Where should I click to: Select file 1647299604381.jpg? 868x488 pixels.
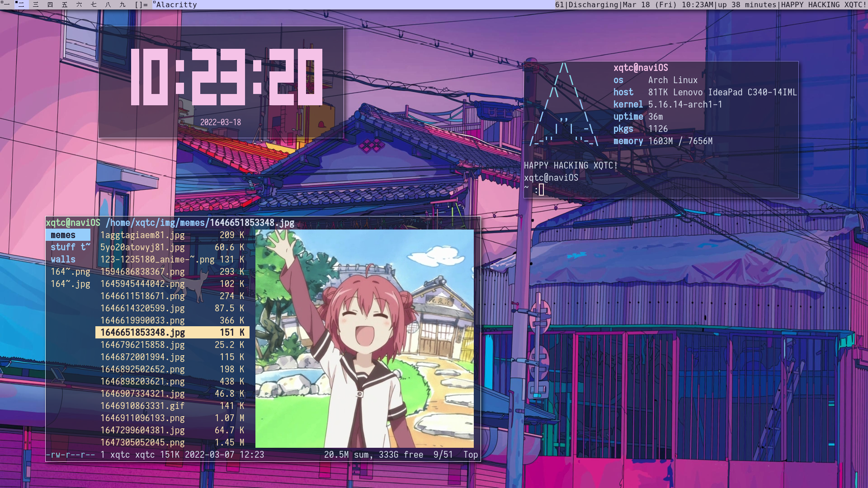coord(172,430)
